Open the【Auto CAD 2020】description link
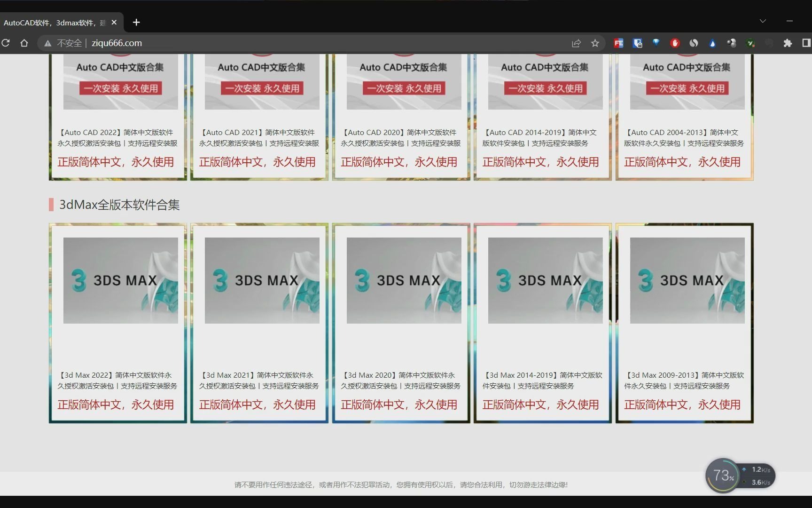This screenshot has height=508, width=812. click(x=401, y=138)
